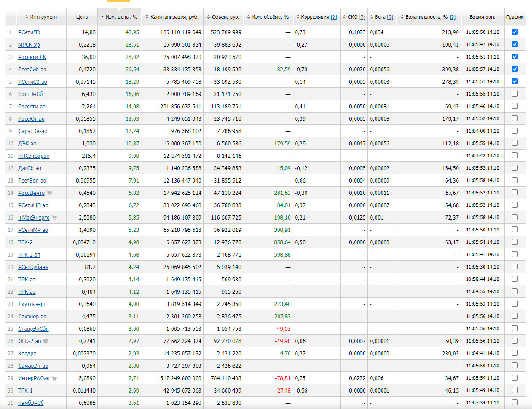Sort the table by Корреляция header text

click(x=315, y=17)
